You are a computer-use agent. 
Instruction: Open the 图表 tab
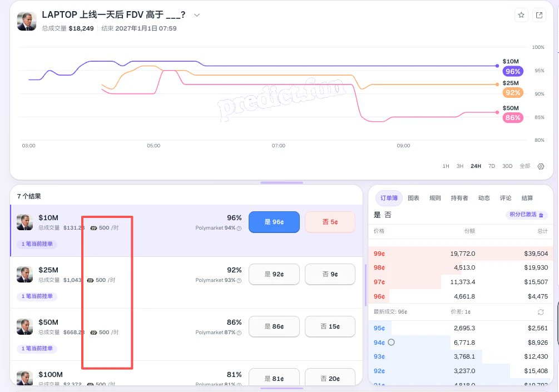[413, 198]
